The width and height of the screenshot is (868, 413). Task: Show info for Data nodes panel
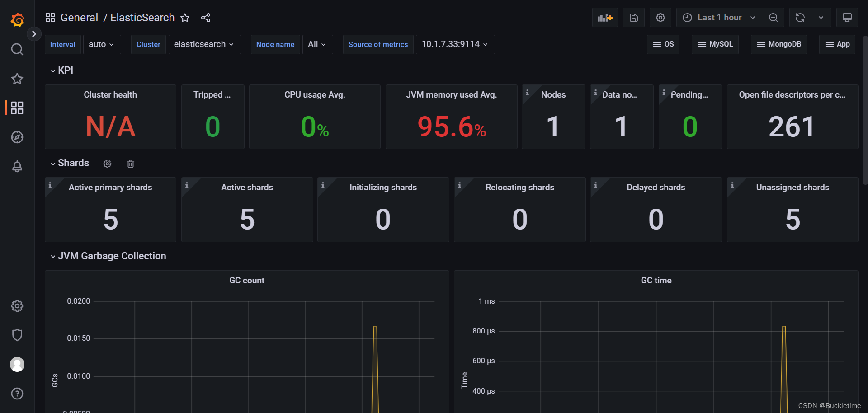click(595, 92)
